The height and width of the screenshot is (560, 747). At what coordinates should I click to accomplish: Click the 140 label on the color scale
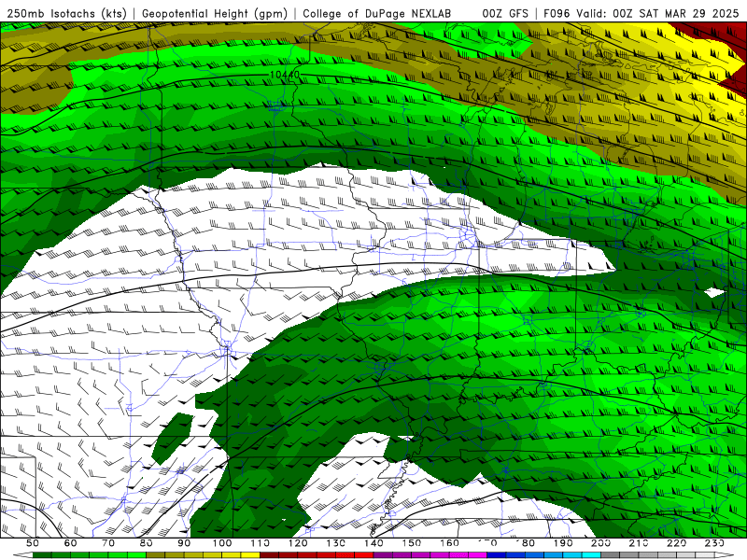pos(374,543)
